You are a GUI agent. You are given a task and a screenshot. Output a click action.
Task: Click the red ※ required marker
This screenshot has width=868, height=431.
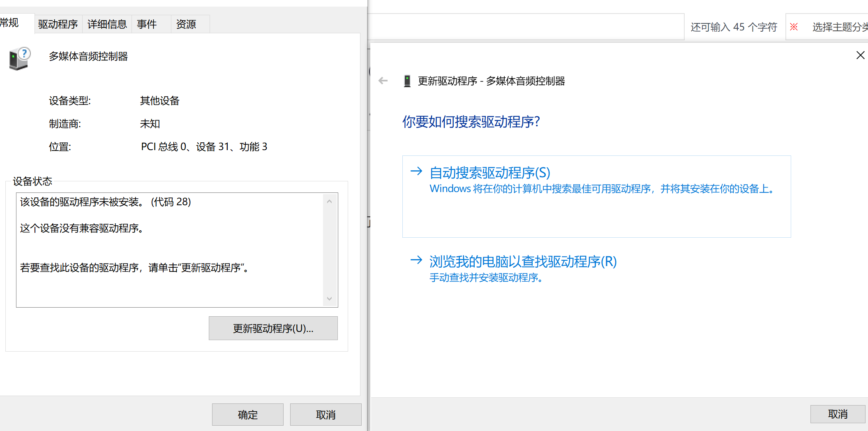pyautogui.click(x=794, y=27)
